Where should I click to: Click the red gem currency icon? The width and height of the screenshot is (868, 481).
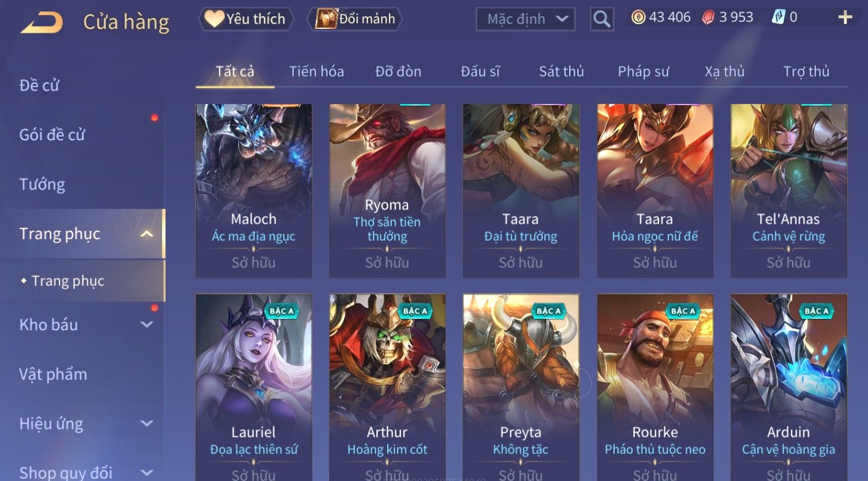(x=708, y=17)
